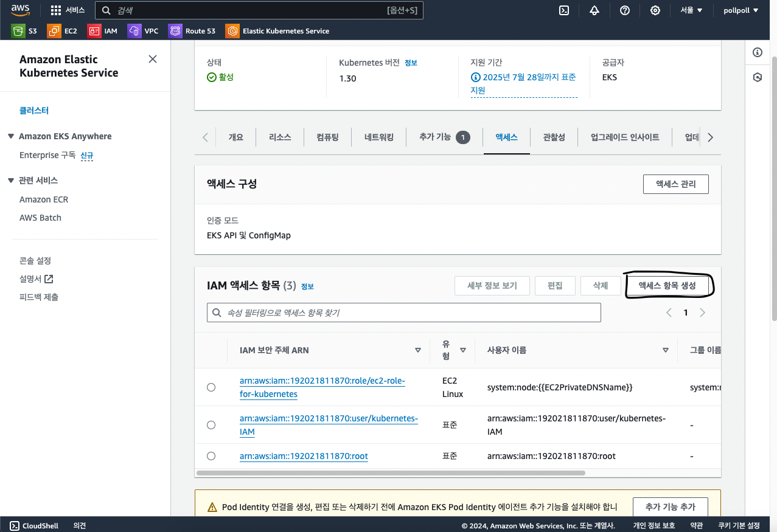
Task: Open Enterprise 구독 in side navigation
Action: coord(47,155)
